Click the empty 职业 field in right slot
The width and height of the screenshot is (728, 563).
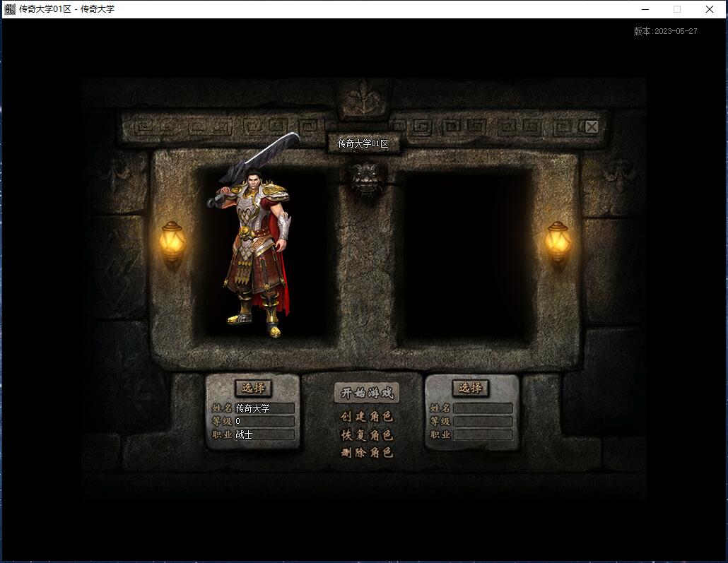(x=483, y=434)
